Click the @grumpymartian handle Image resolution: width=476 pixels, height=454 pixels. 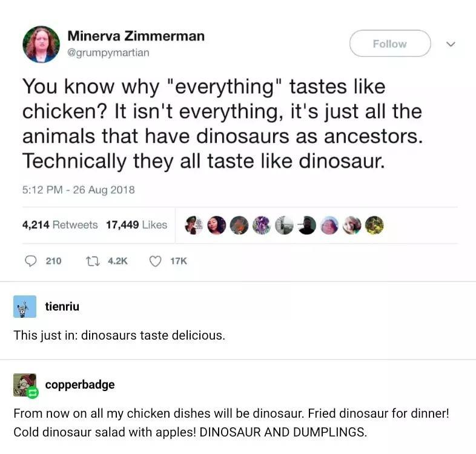[108, 53]
